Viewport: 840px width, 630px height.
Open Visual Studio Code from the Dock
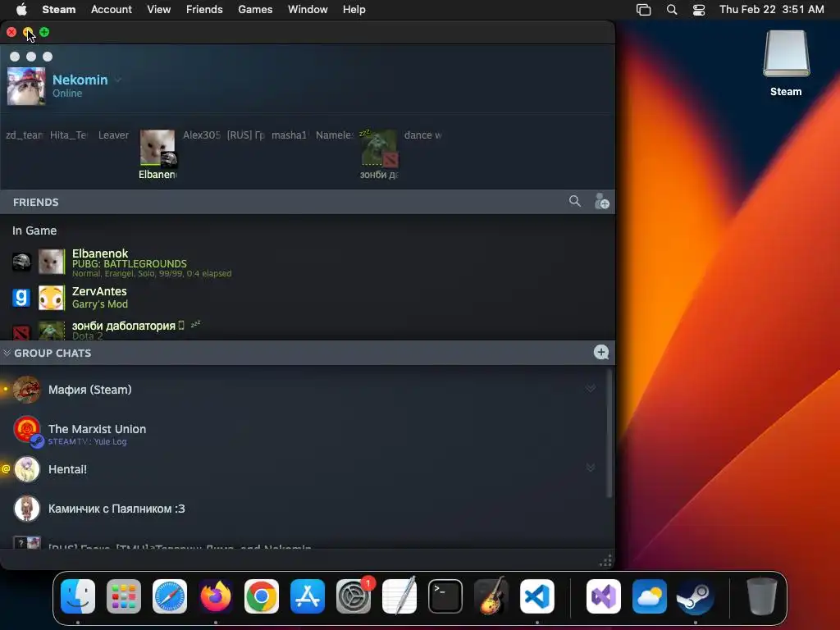536,596
